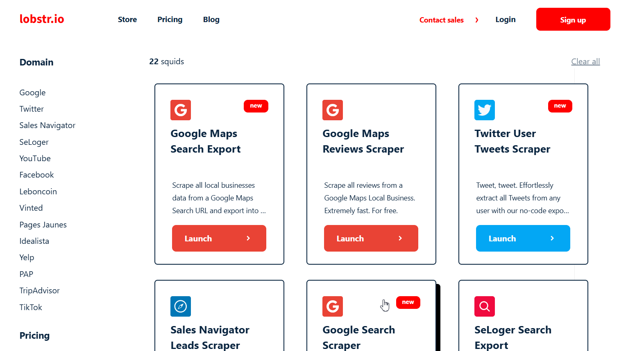Filter by Pages Jaunes domain
Viewport: 644px width, 351px height.
[x=43, y=225]
